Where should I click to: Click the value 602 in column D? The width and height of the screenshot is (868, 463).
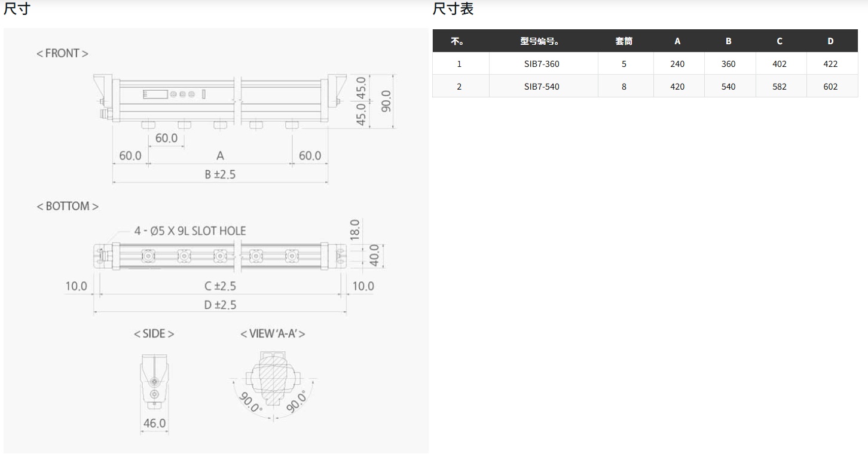(x=830, y=87)
